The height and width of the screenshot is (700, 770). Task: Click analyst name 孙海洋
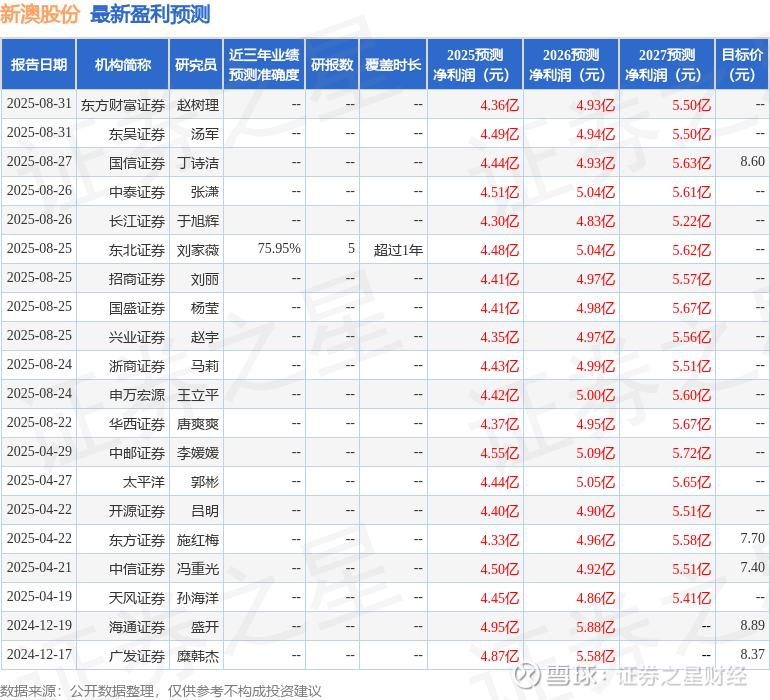point(198,598)
